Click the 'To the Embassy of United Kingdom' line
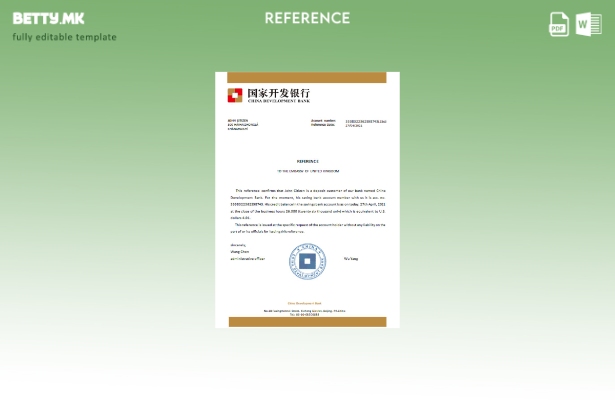 pos(307,171)
